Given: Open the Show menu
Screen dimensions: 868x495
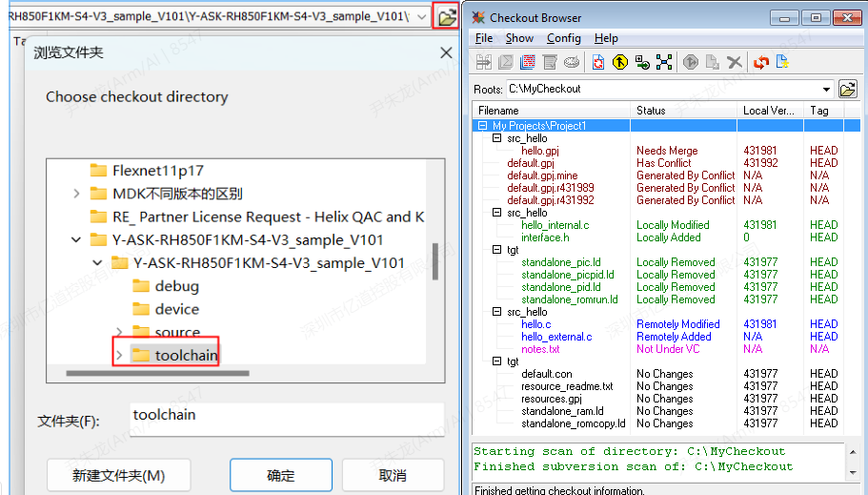Looking at the screenshot, I should (x=519, y=38).
